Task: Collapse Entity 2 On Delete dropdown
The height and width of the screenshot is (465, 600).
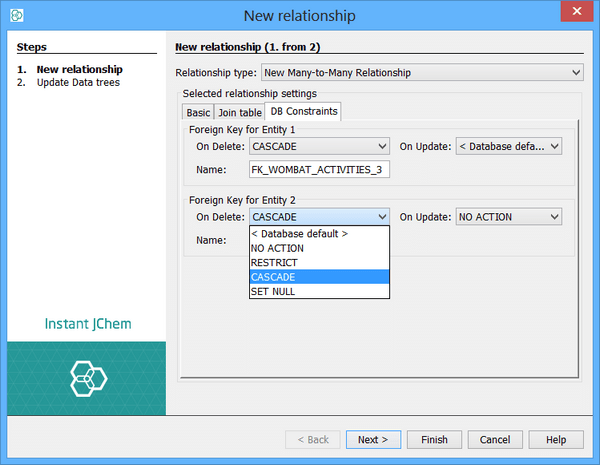Action: point(319,216)
